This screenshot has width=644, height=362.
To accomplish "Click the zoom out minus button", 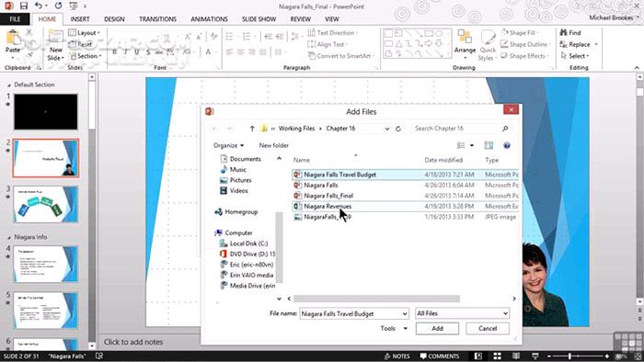I will [x=548, y=356].
